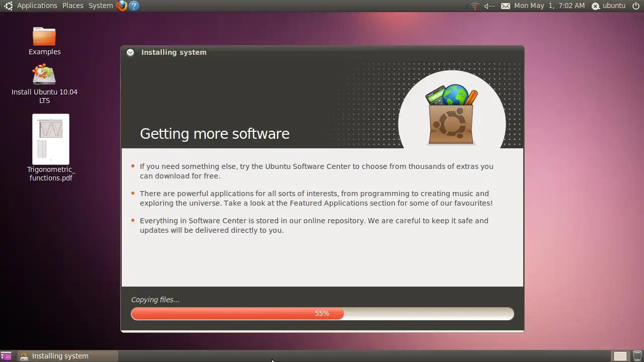644x362 pixels.
Task: Click the Show Desktop button in the bottom panel
Action: click(6, 356)
